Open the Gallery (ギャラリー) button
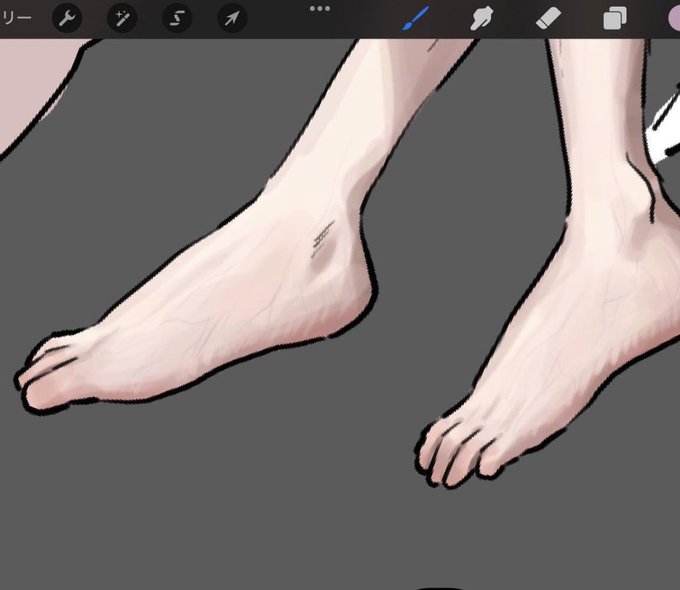 click(x=16, y=18)
